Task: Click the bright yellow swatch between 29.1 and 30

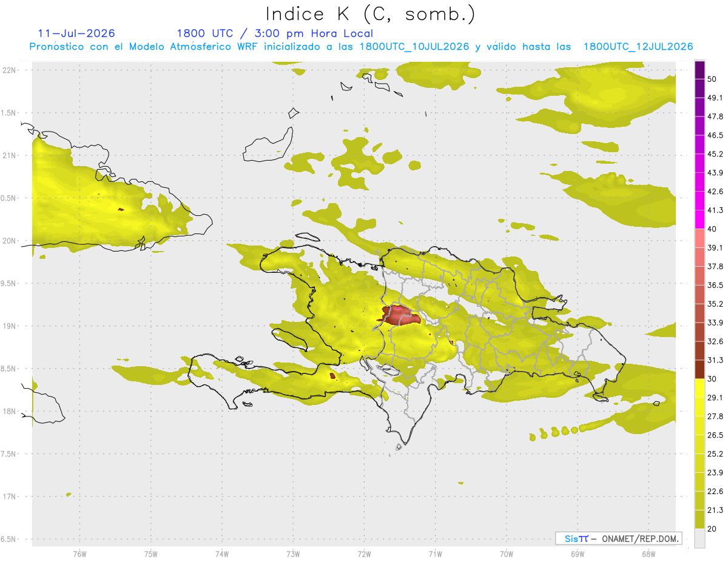Action: [x=699, y=388]
